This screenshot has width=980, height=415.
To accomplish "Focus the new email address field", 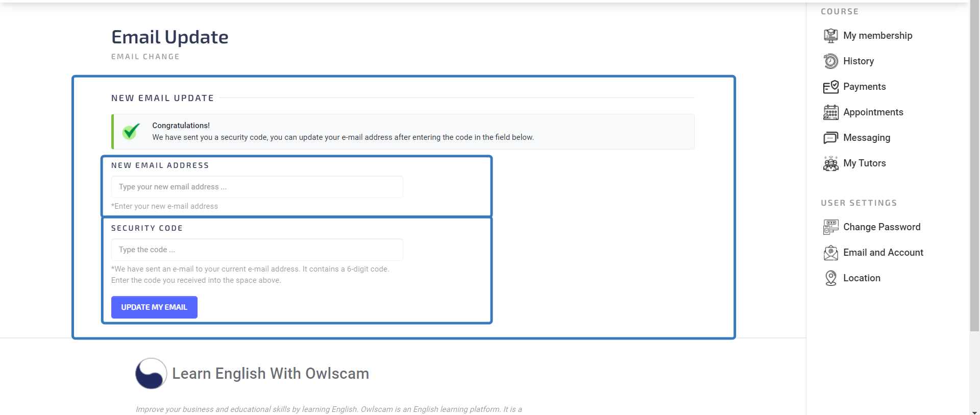I will point(257,187).
